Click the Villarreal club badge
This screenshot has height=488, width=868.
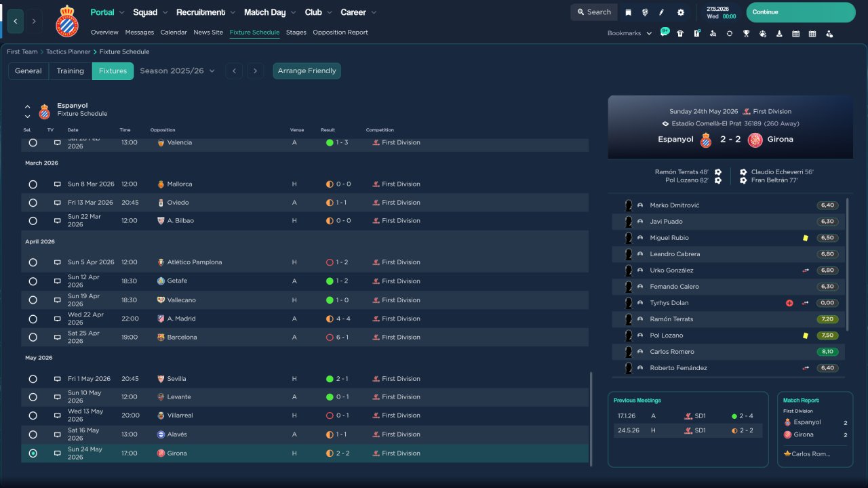coord(161,415)
